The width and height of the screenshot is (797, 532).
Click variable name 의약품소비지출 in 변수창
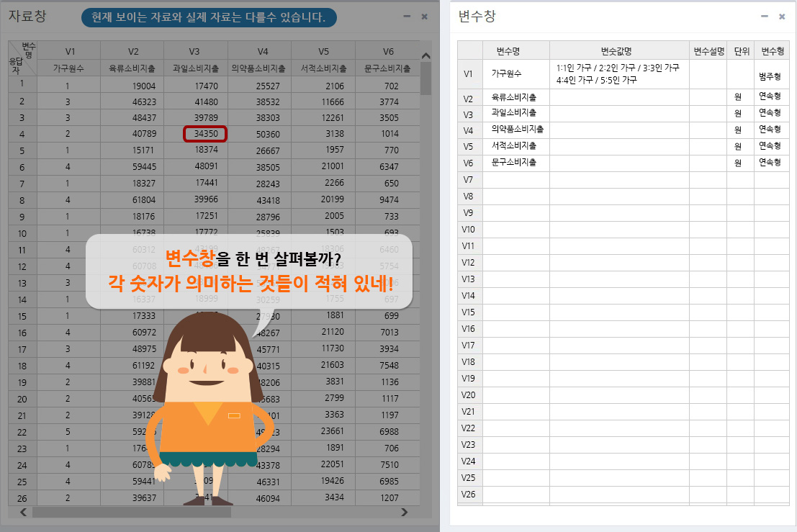coord(517,129)
